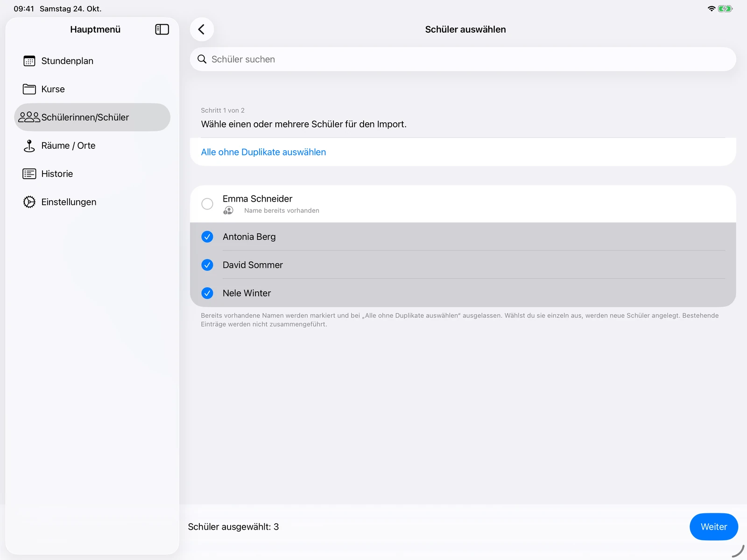Deselect the David Sommer checkmark
The image size is (747, 560).
point(207,265)
